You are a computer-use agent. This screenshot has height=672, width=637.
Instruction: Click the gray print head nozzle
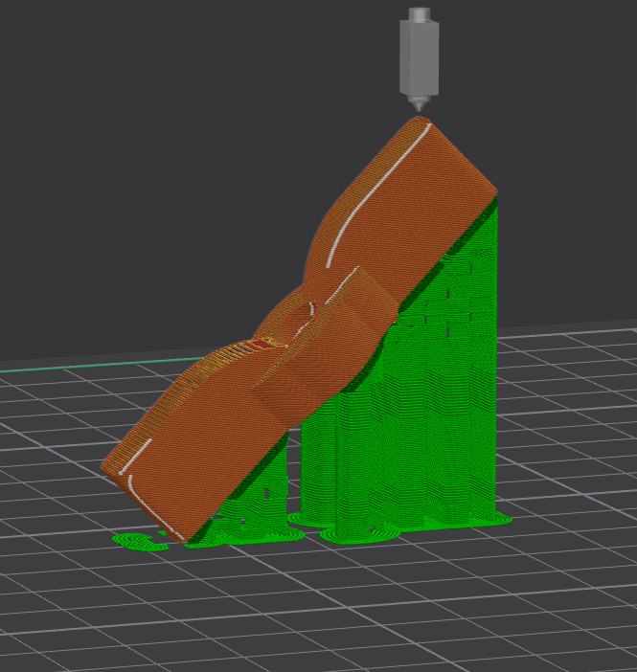[x=419, y=59]
